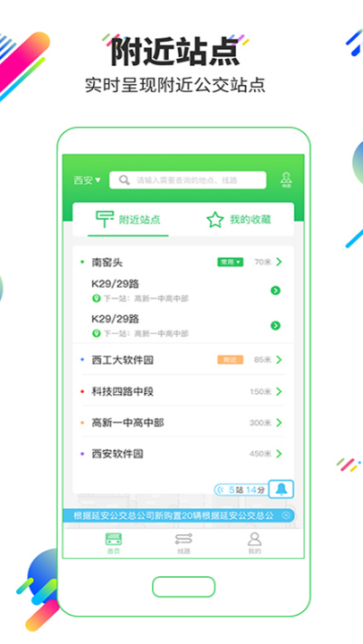This screenshot has height=644, width=363.
Task: Tap the bell reminder icon
Action: (x=282, y=489)
